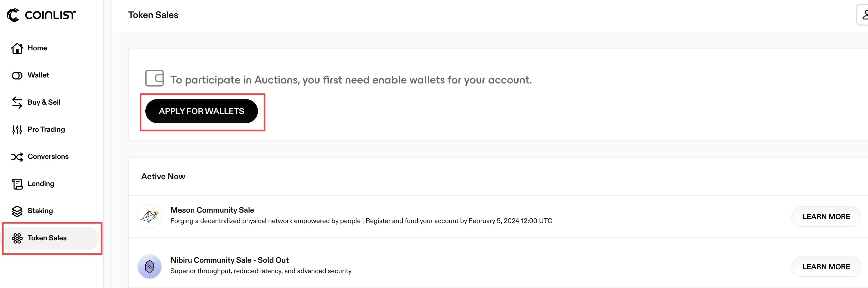Image resolution: width=868 pixels, height=288 pixels.
Task: Click the Buy & Sell arrows icon
Action: coord(17,103)
